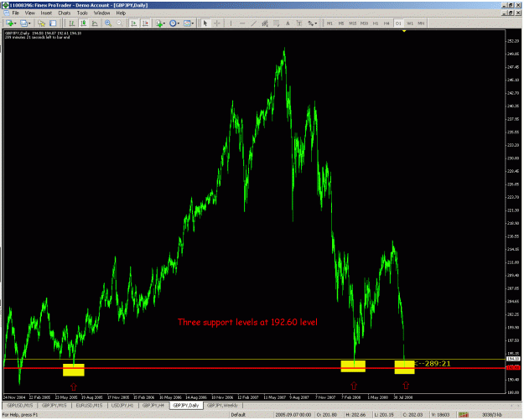Open the New Chart dropdown arrow
Image resolution: width=524 pixels, height=420 pixels.
point(15,23)
